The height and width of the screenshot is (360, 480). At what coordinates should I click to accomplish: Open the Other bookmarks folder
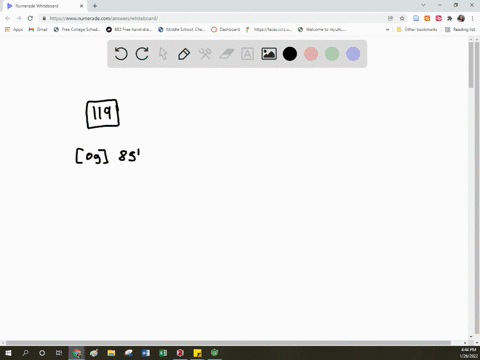tap(417, 29)
